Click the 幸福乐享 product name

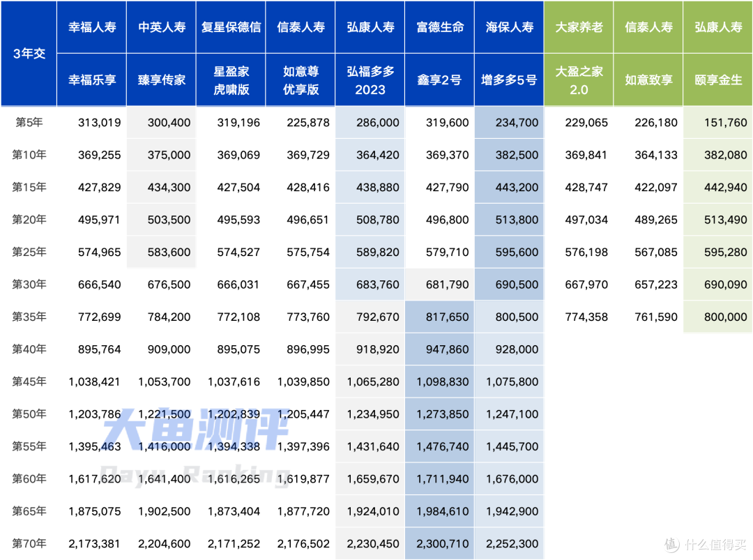coord(92,80)
